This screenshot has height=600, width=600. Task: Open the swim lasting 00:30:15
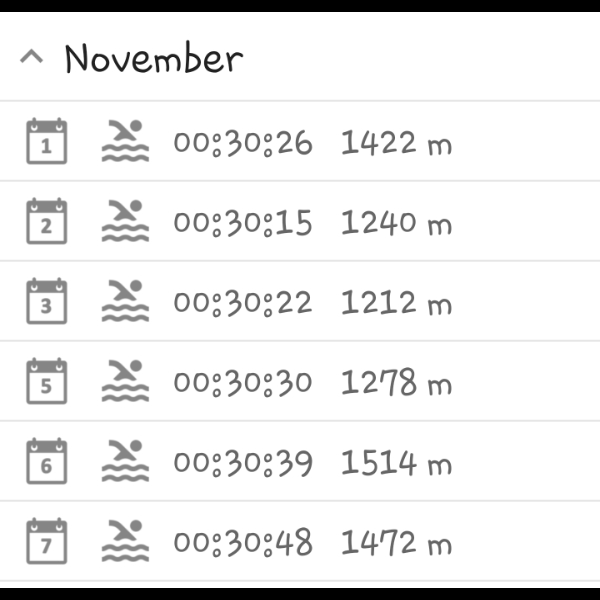(243, 223)
